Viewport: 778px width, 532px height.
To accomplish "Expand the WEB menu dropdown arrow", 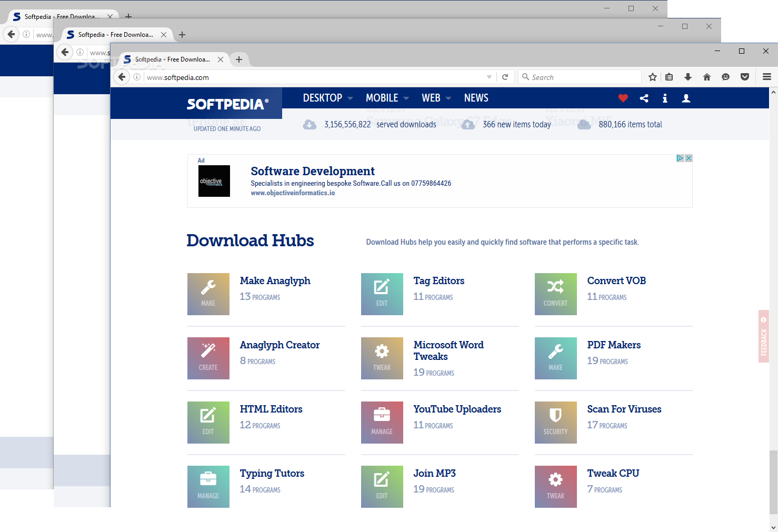I will tap(448, 98).
